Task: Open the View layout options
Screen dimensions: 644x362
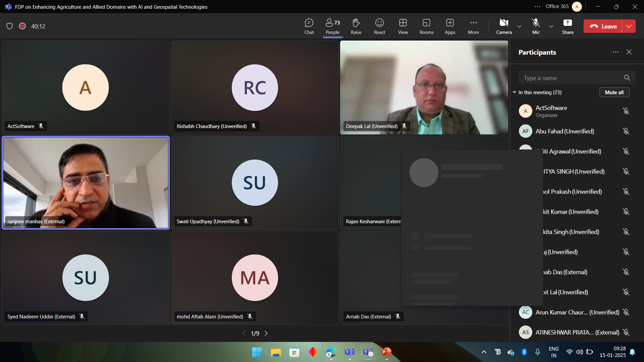Action: pos(403,26)
